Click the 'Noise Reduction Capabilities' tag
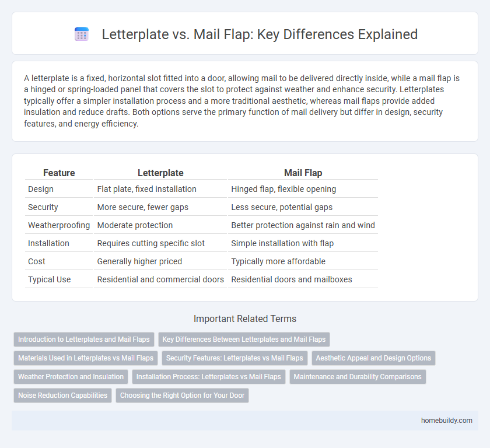Screen dimensions: 490x448 click(62, 395)
